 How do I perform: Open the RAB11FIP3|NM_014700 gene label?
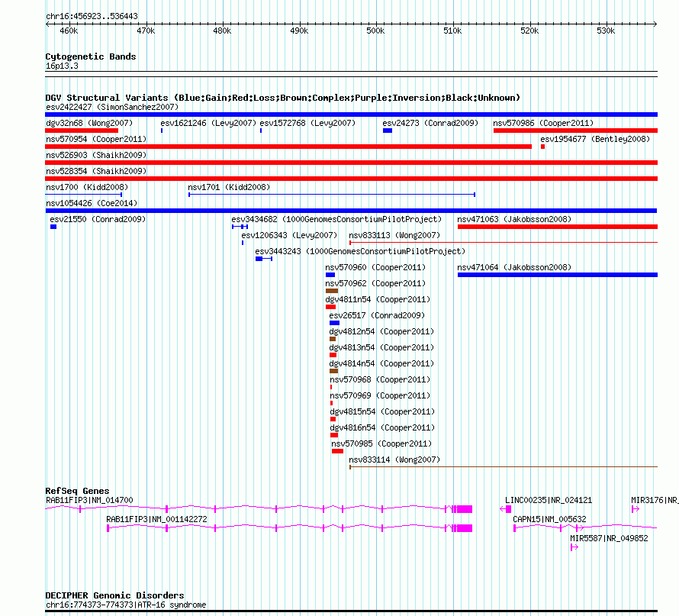coord(89,500)
